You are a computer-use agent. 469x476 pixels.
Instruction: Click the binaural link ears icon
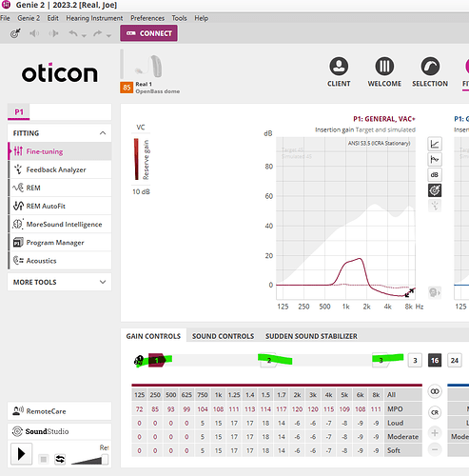[x=435, y=391]
